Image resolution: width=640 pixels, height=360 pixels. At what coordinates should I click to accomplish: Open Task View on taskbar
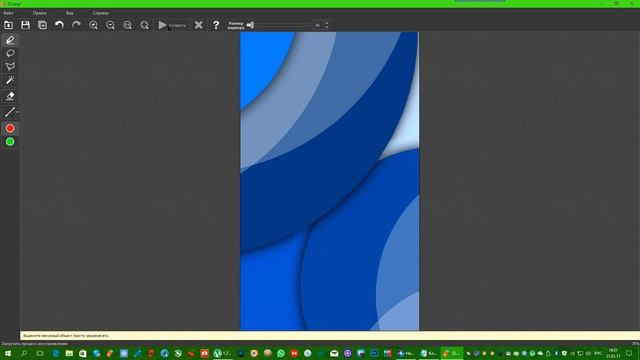coord(40,353)
